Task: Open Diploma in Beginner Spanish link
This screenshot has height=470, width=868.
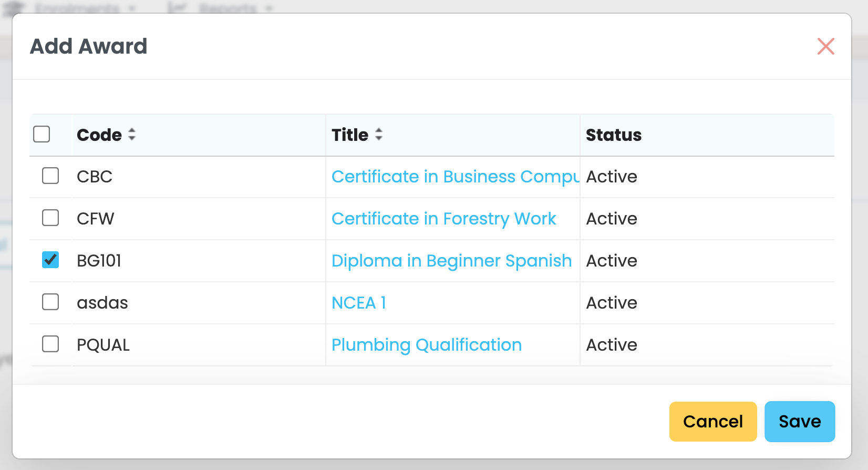Action: tap(451, 261)
